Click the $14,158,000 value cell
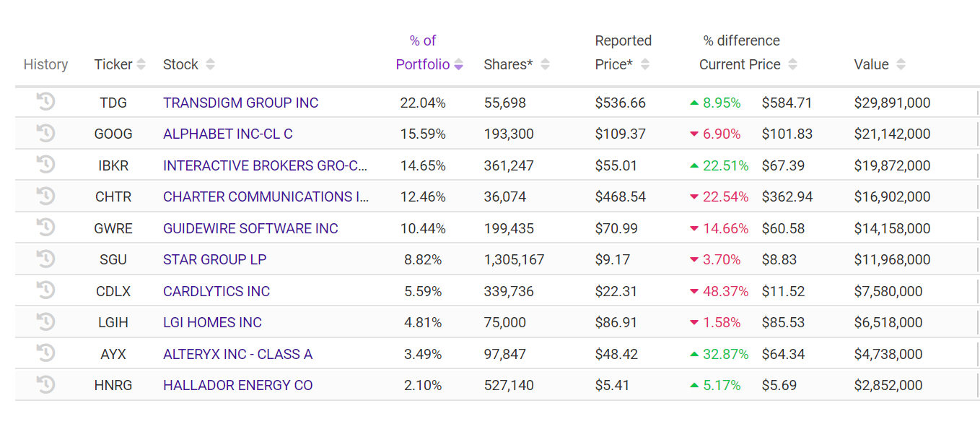Viewport: 980px width, 432px height. pyautogui.click(x=892, y=228)
